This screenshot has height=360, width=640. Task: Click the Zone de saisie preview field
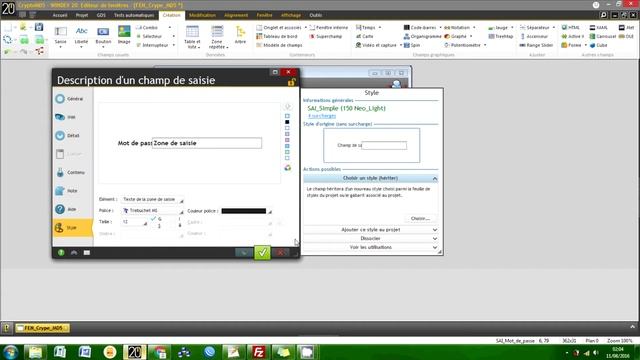click(207, 143)
